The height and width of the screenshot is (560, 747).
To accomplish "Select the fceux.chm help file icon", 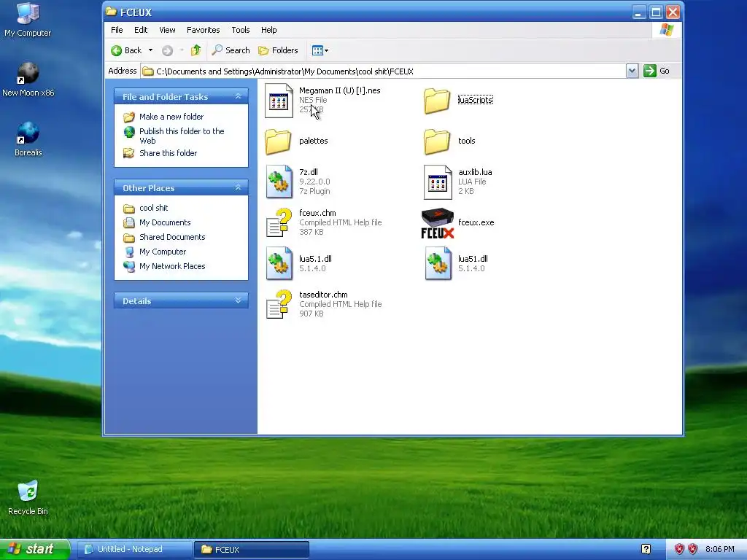I will [x=279, y=222].
